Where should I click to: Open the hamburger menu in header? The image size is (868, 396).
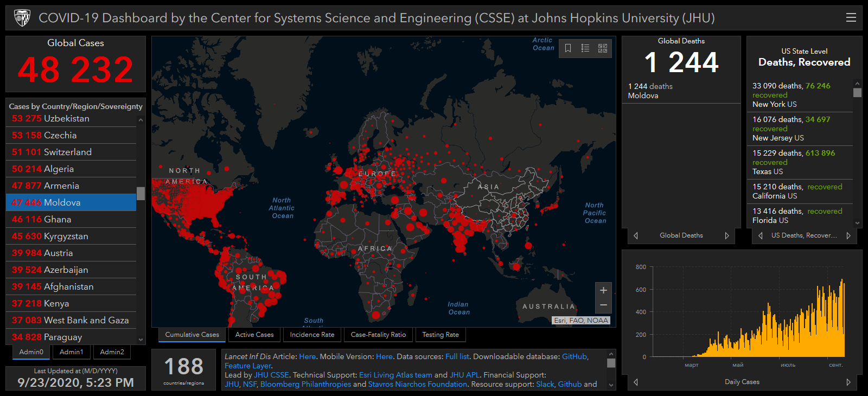coord(851,17)
